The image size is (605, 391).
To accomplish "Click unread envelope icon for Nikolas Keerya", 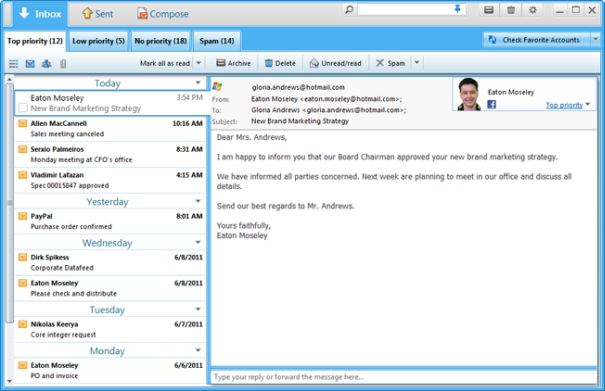I will pyautogui.click(x=23, y=325).
